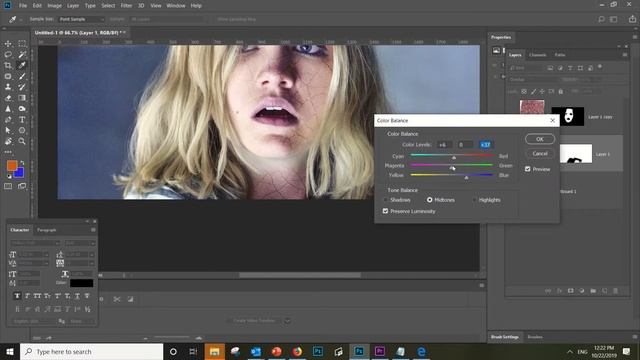Open the Layers panel menu

(624, 55)
